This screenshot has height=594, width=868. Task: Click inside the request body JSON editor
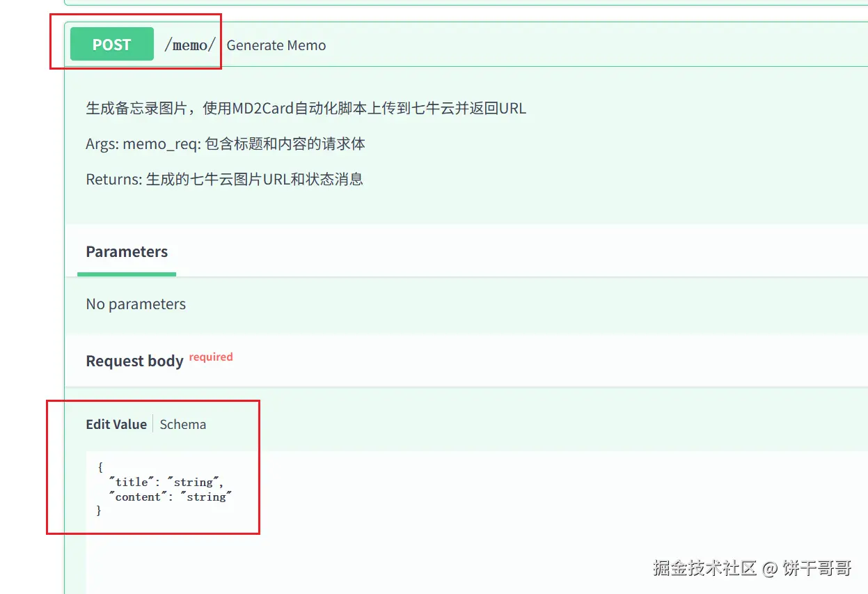coord(477,522)
